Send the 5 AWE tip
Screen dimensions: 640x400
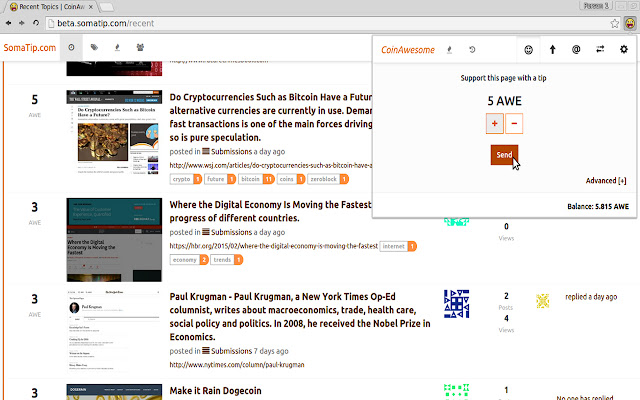click(504, 155)
